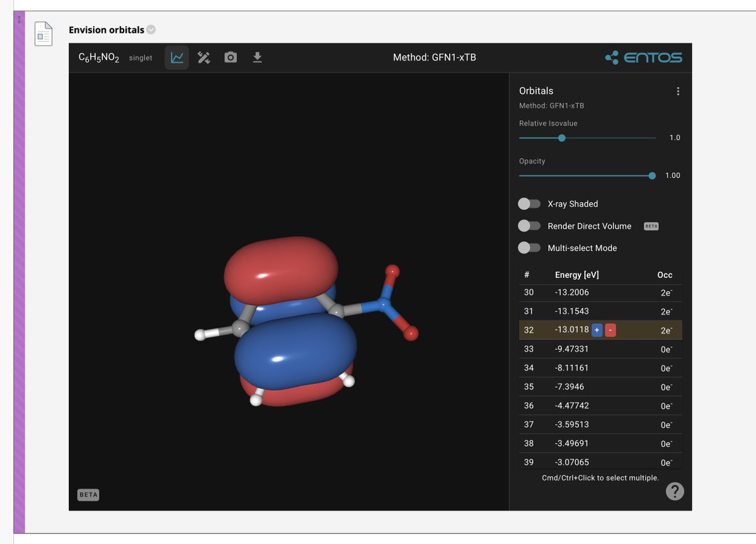Take a snapshot using the camera icon
The width and height of the screenshot is (756, 544).
pyautogui.click(x=231, y=57)
